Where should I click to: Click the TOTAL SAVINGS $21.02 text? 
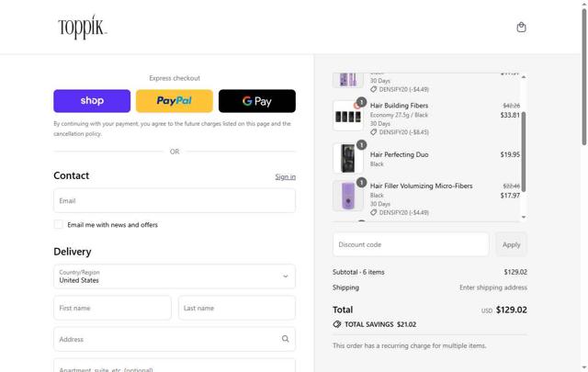[x=380, y=324]
